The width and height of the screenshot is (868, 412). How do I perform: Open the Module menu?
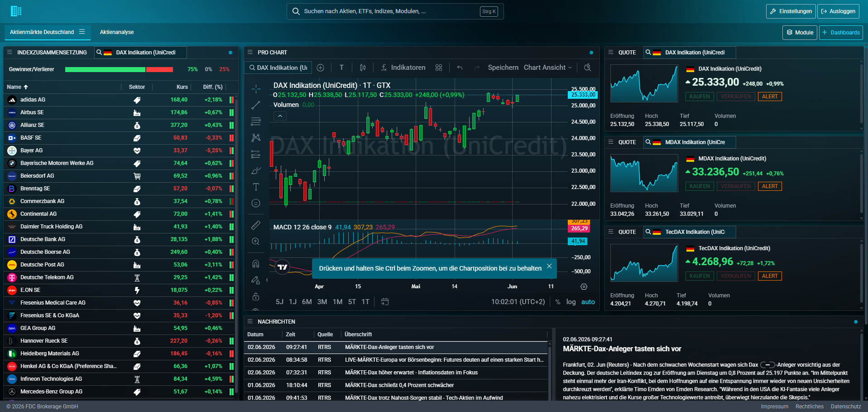(x=800, y=33)
